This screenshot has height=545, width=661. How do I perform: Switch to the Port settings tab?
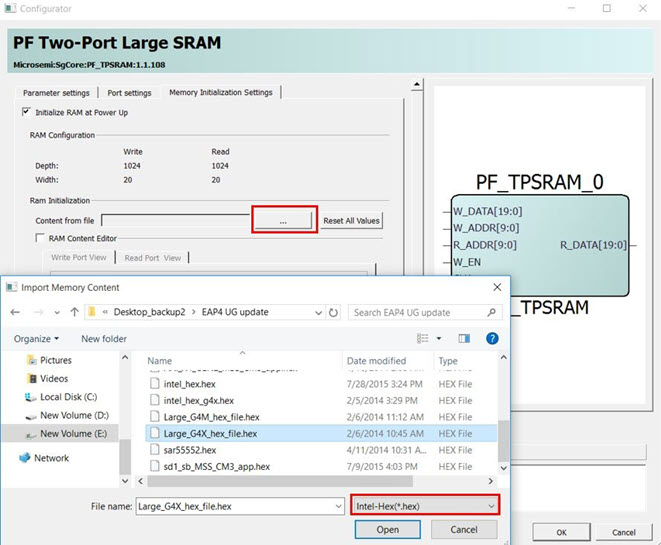tap(131, 93)
